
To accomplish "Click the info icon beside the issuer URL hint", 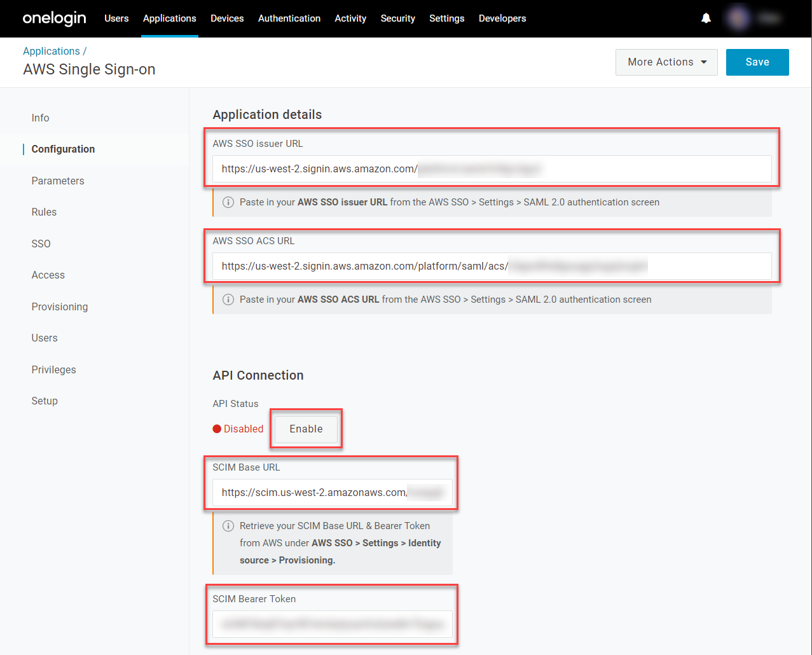I will coord(228,202).
